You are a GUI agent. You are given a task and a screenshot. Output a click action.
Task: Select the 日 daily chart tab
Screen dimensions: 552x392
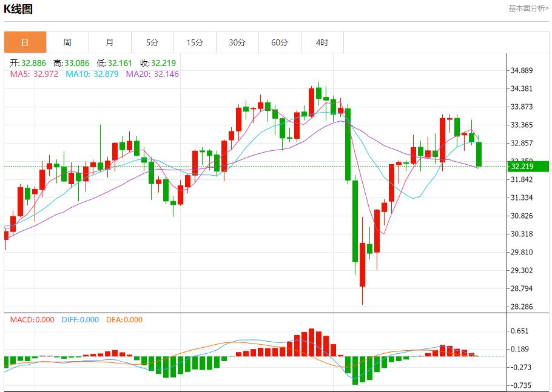pos(25,42)
